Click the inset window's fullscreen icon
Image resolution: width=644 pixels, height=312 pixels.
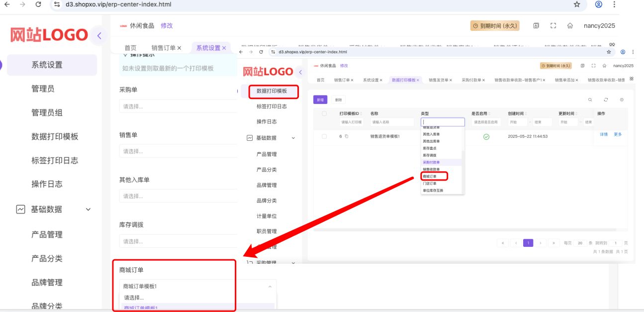pos(593,66)
